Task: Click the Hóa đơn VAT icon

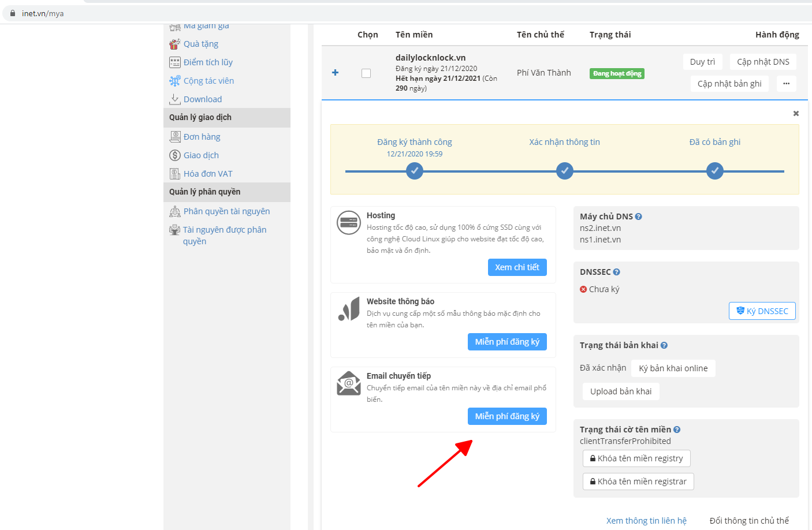Action: [x=175, y=174]
